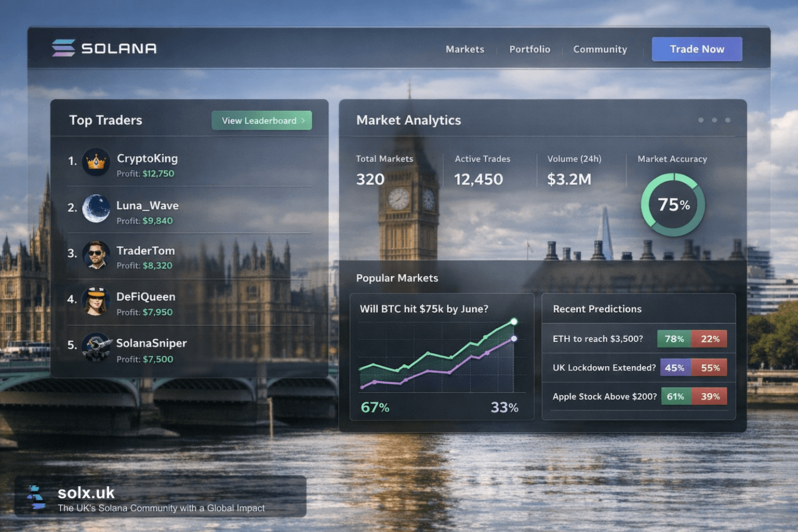Click the View Leaderboard button
The height and width of the screenshot is (532, 798).
pos(262,121)
